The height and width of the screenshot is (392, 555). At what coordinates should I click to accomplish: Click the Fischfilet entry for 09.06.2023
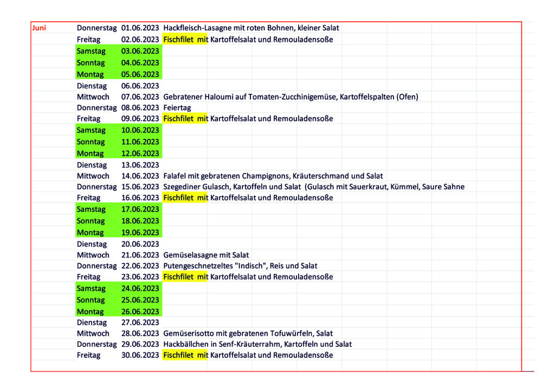[248, 119]
